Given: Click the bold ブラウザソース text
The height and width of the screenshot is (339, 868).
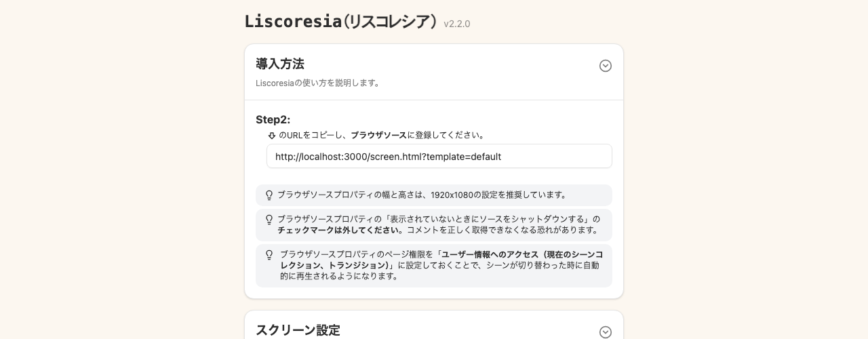Looking at the screenshot, I should coord(379,135).
